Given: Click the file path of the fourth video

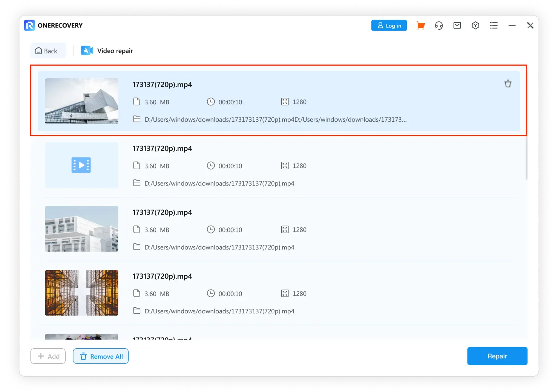Looking at the screenshot, I should coord(219,311).
